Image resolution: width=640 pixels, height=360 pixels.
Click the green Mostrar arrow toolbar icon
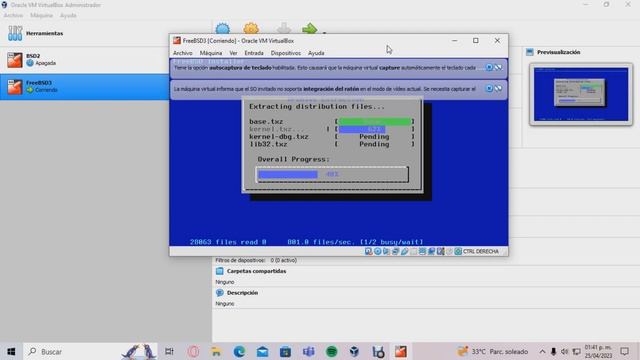310,29
